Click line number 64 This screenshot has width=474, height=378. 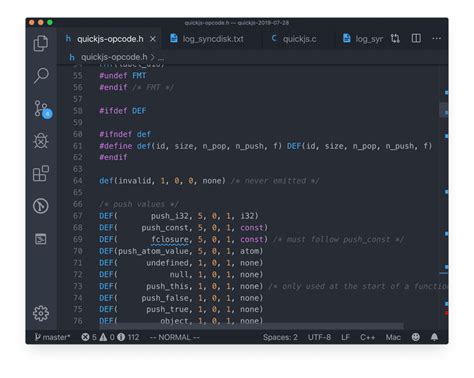78,181
